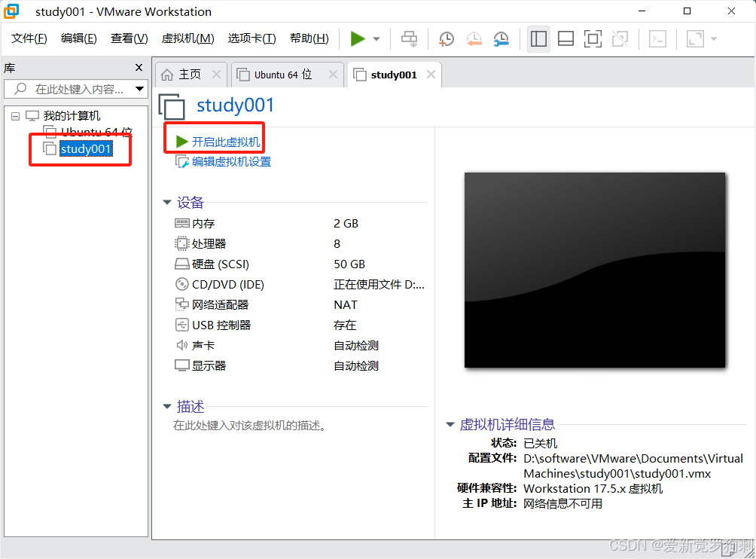Click the 2 GB memory value
756x559 pixels.
pyautogui.click(x=346, y=224)
